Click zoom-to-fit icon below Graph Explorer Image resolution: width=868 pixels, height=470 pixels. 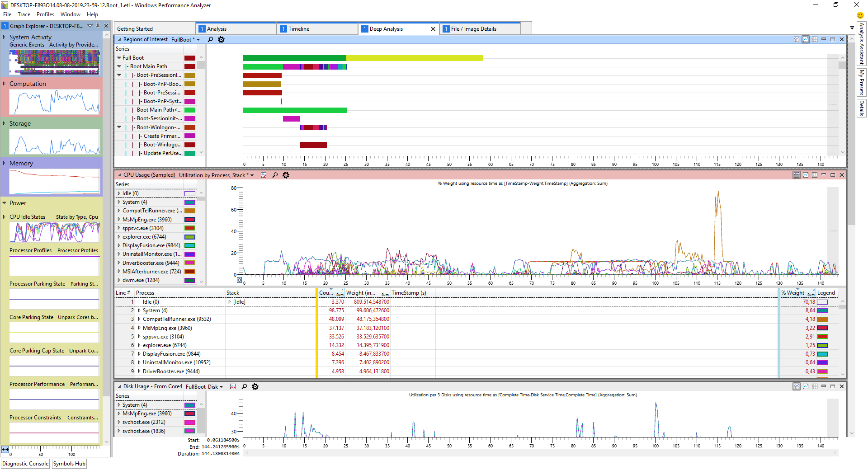point(5,449)
